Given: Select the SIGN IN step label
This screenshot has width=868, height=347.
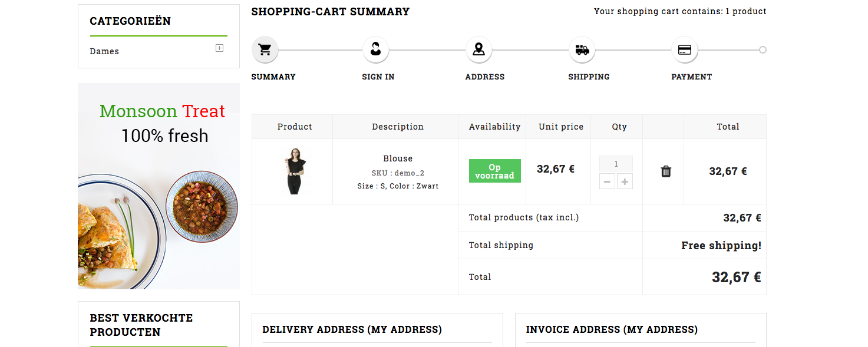Looking at the screenshot, I should coord(378,77).
